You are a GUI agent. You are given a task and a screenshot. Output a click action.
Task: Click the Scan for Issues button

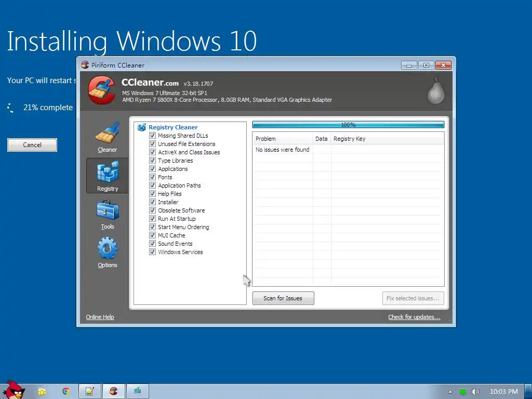click(x=283, y=298)
